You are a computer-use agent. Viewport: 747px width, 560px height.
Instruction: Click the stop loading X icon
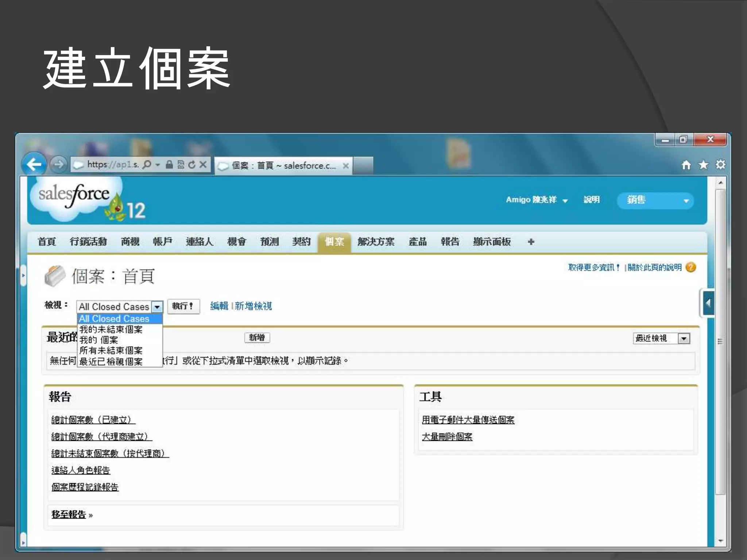coord(203,164)
